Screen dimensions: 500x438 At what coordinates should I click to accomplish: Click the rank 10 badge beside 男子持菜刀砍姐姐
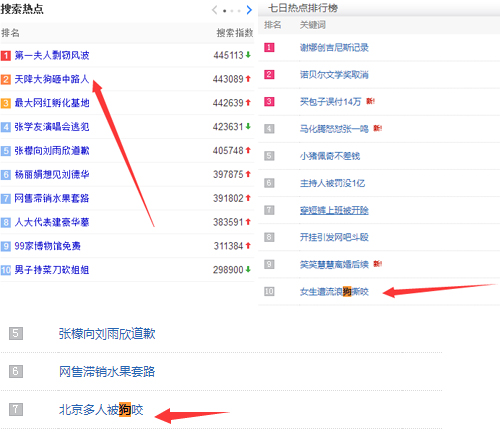pyautogui.click(x=6, y=270)
